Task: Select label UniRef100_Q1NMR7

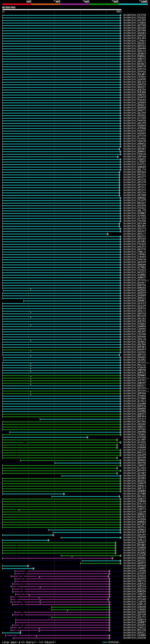Action: pyautogui.click(x=135, y=622)
